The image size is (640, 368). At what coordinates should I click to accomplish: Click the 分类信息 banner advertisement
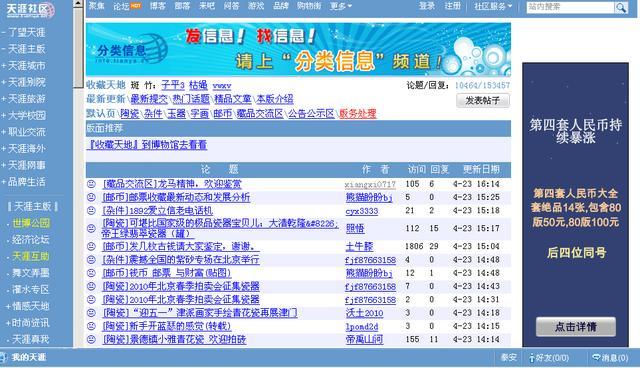click(x=298, y=49)
